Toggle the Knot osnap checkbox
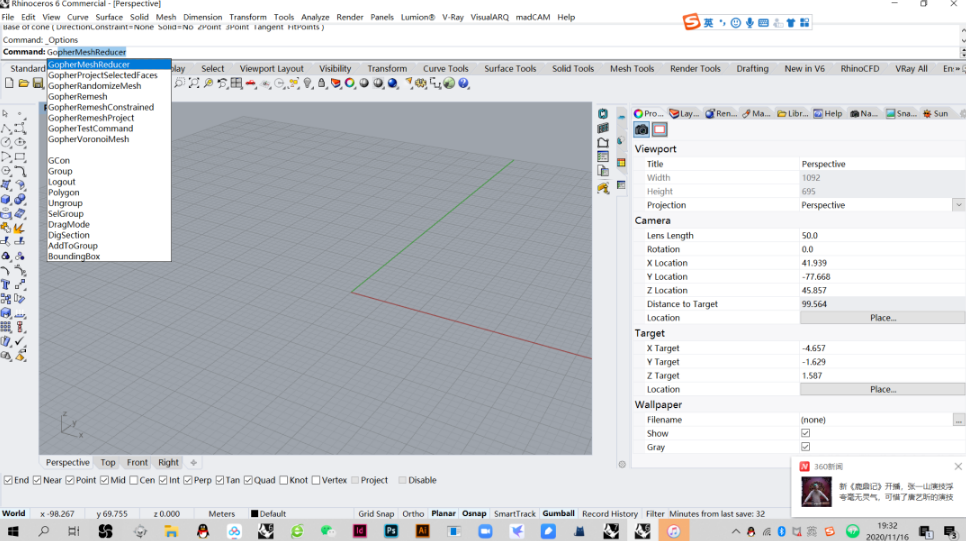The width and height of the screenshot is (966, 541). tap(283, 480)
